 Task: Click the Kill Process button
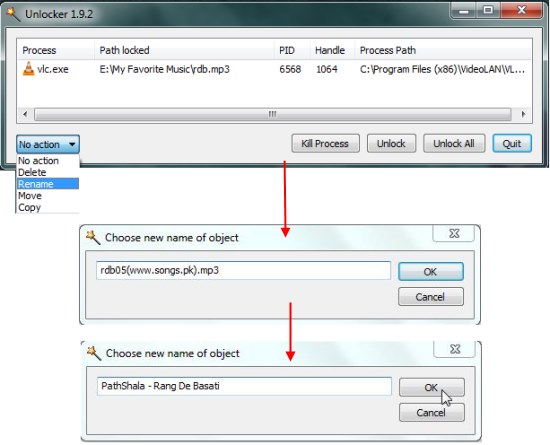325,143
